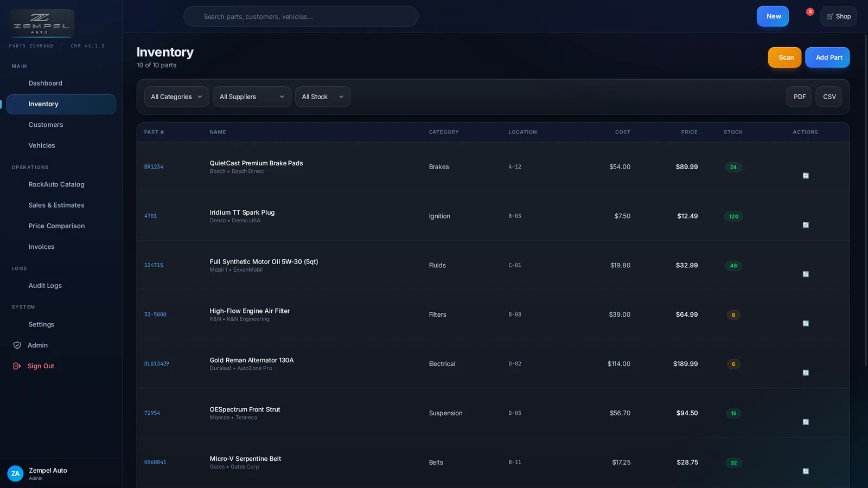The image size is (868, 488).
Task: Open Customers page from sidebar
Action: pos(61,125)
